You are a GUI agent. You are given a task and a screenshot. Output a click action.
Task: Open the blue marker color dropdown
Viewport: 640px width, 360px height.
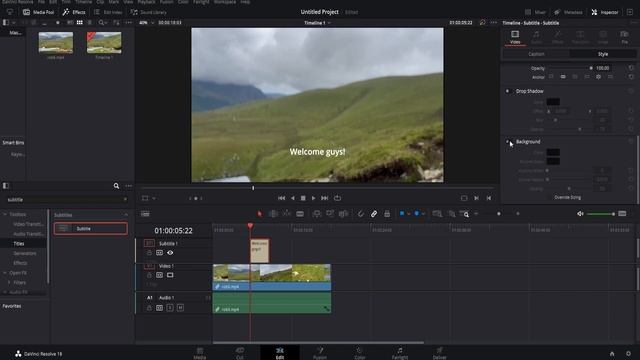(x=423, y=214)
